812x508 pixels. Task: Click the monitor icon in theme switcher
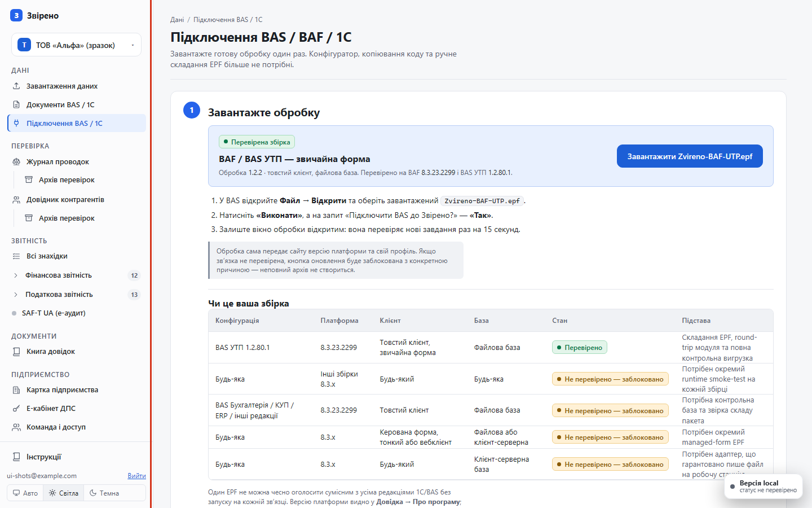click(16, 493)
